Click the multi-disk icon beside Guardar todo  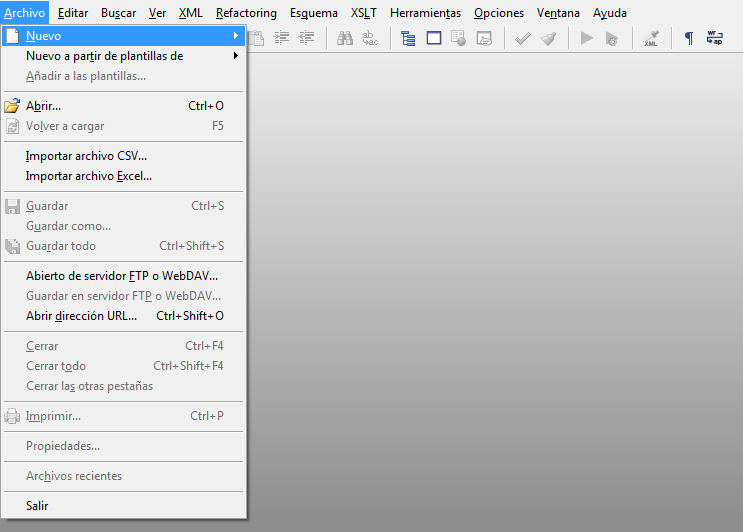(x=12, y=246)
